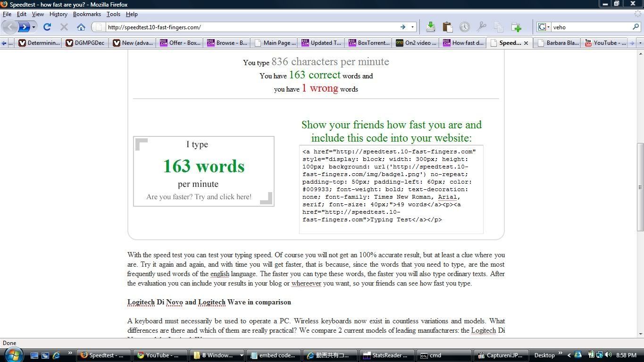Image resolution: width=644 pixels, height=362 pixels.
Task: Click the 163 words per minute badge
Action: click(x=203, y=171)
